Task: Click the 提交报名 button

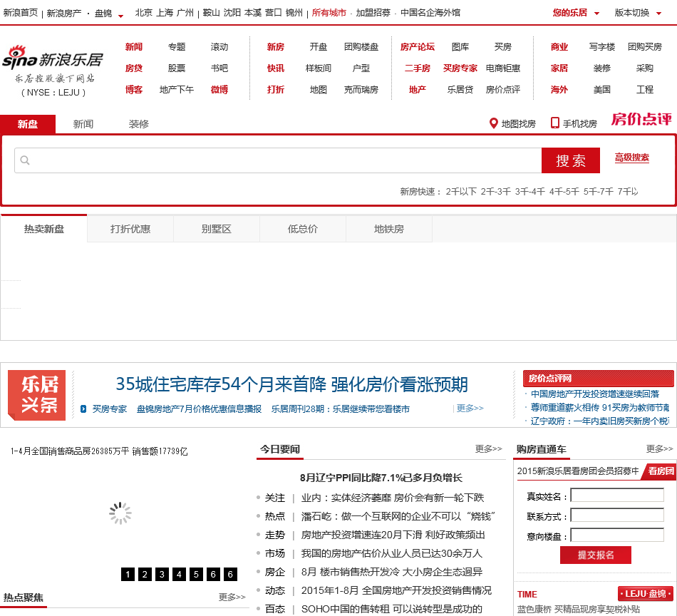Action: pos(596,555)
